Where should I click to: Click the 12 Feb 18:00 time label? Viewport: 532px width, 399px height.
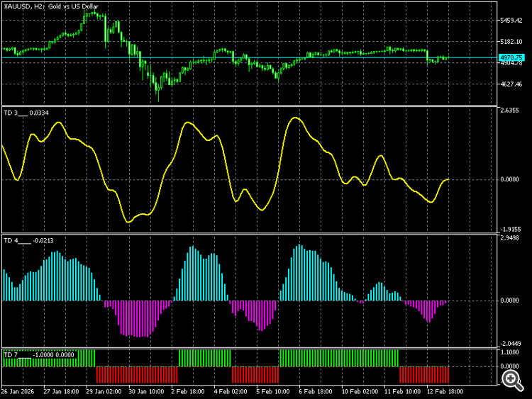point(445,391)
